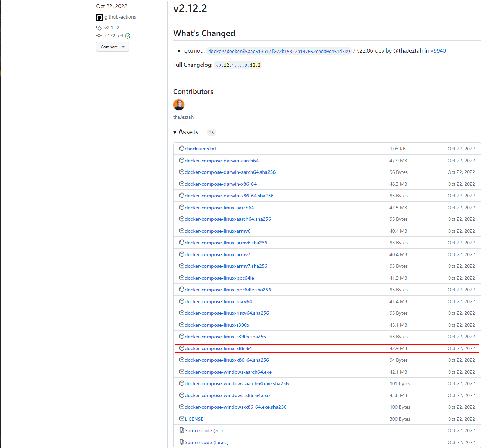This screenshot has height=448, width=488.
Task: Download docker-compose-linux-ppc64le.sha256
Action: 228,290
